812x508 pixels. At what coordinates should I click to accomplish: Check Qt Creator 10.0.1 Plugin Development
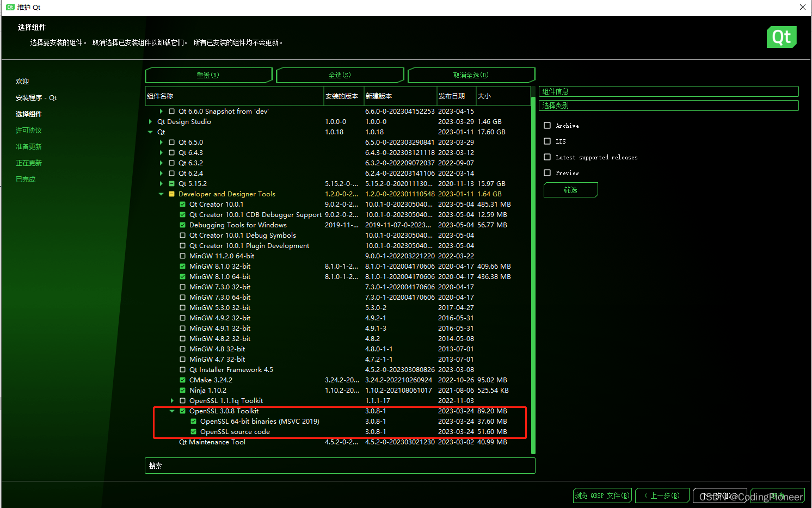[x=183, y=246]
